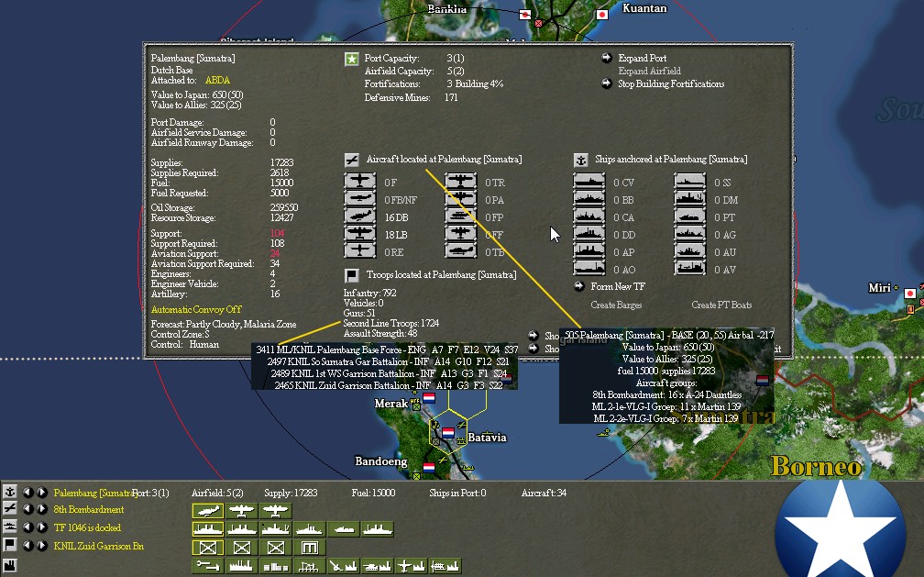The width and height of the screenshot is (924, 577).
Task: Click the Dutch flag marker next to Merak
Action: point(429,398)
